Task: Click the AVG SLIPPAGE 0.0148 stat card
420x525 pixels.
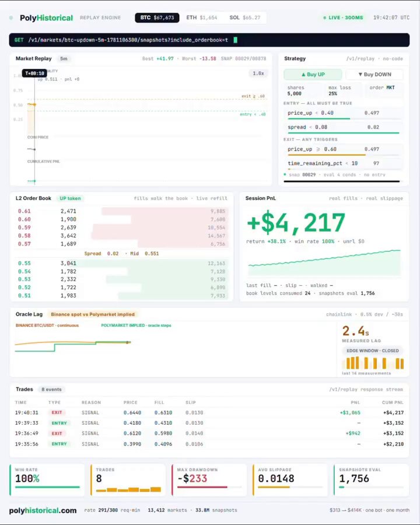Action: pyautogui.click(x=290, y=480)
